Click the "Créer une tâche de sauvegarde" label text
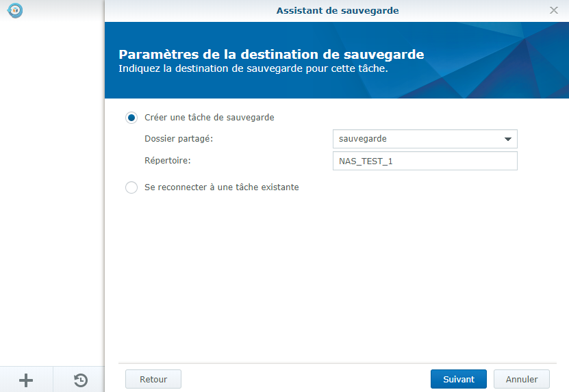 pos(209,118)
